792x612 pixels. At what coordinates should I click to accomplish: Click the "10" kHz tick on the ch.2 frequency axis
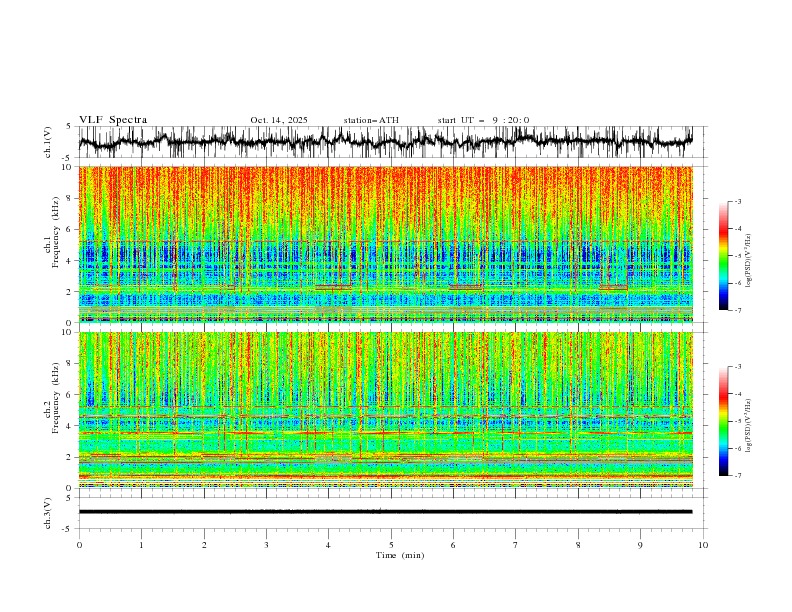(x=66, y=332)
